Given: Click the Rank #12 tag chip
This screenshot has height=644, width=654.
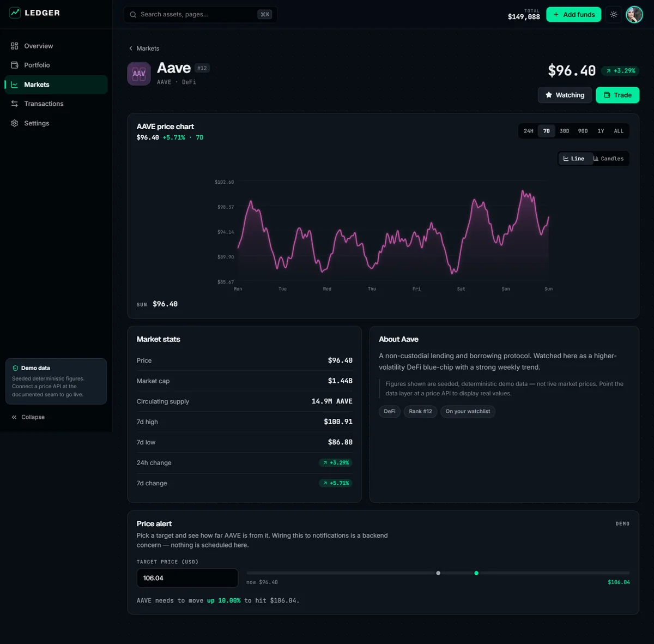Looking at the screenshot, I should coord(420,412).
